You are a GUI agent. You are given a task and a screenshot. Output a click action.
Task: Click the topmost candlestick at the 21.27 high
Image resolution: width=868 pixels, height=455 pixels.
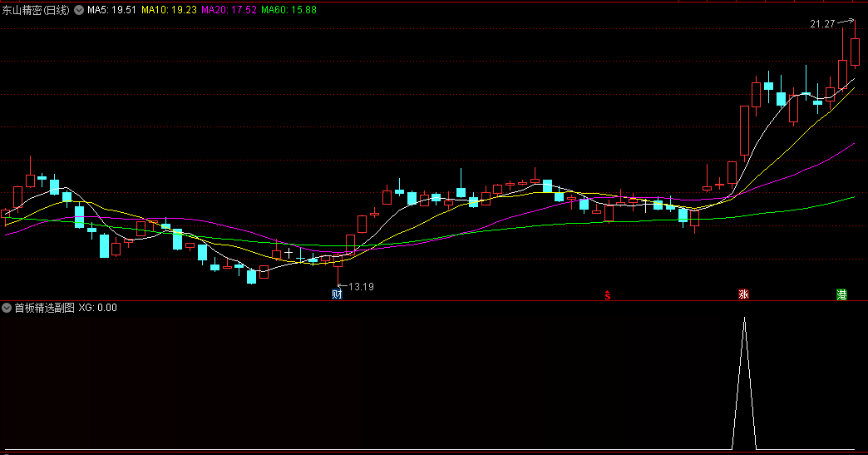pyautogui.click(x=855, y=52)
